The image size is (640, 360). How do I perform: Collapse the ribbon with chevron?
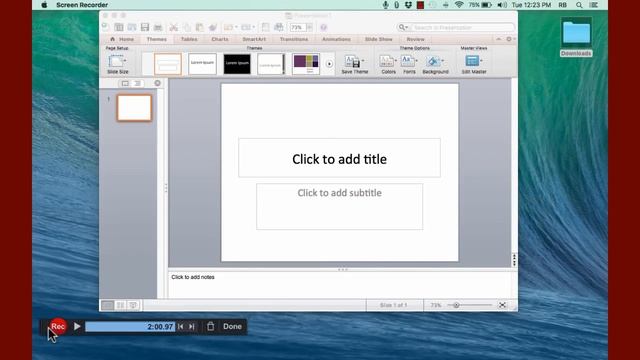(x=498, y=39)
